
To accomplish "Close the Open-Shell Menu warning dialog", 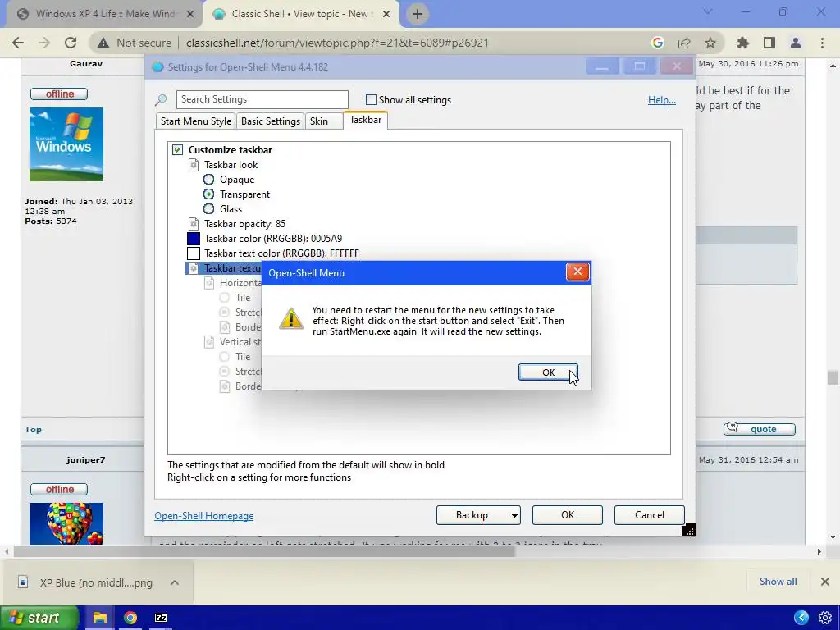I will click(x=577, y=272).
